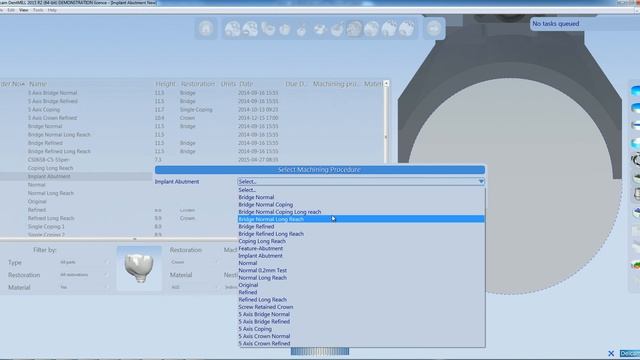This screenshot has width=640, height=360.
Task: Select 'Bridge Refined' row in the table
Action: [x=192, y=143]
